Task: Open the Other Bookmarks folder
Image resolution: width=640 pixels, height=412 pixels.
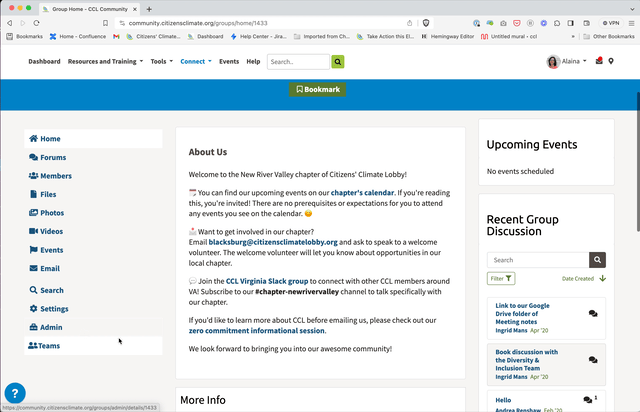Action: pyautogui.click(x=609, y=36)
